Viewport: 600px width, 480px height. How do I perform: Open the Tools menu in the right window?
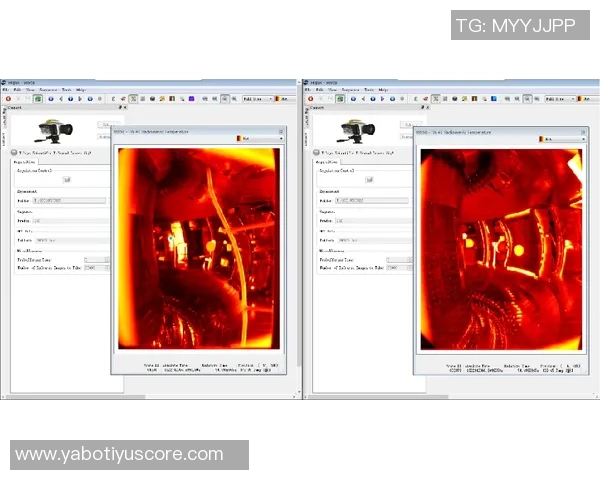point(369,90)
